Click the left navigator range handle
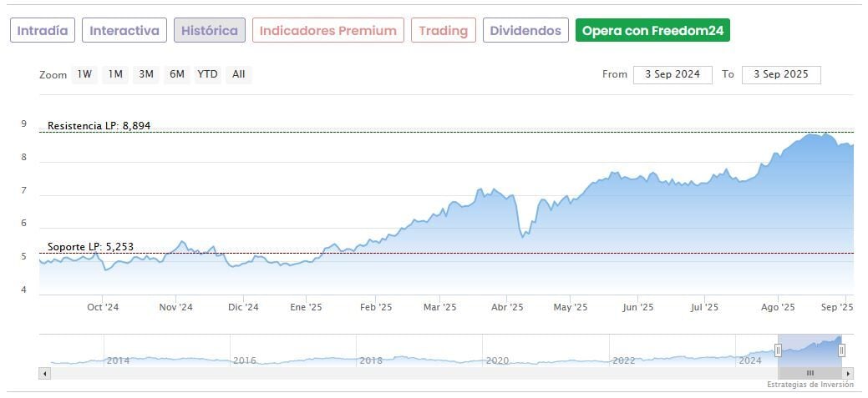The width and height of the screenshot is (868, 398). (x=778, y=350)
